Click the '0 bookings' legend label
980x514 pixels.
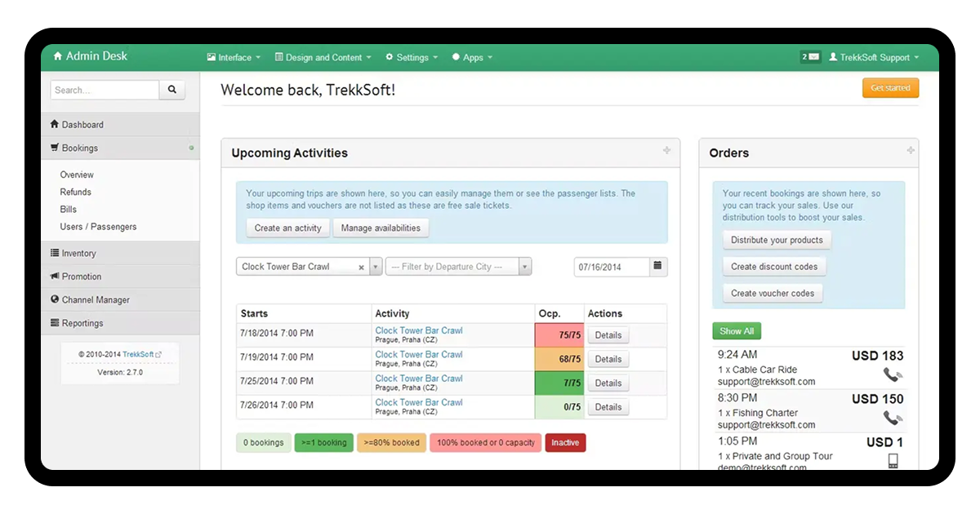(264, 443)
